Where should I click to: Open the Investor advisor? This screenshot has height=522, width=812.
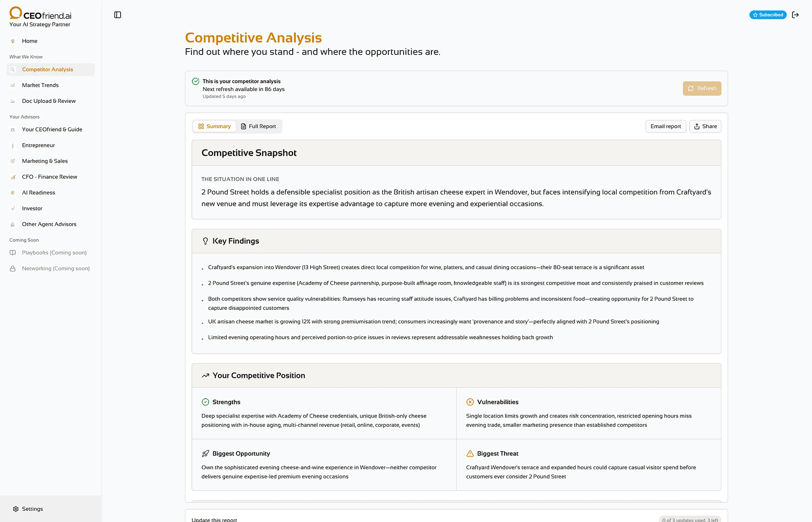(32, 209)
